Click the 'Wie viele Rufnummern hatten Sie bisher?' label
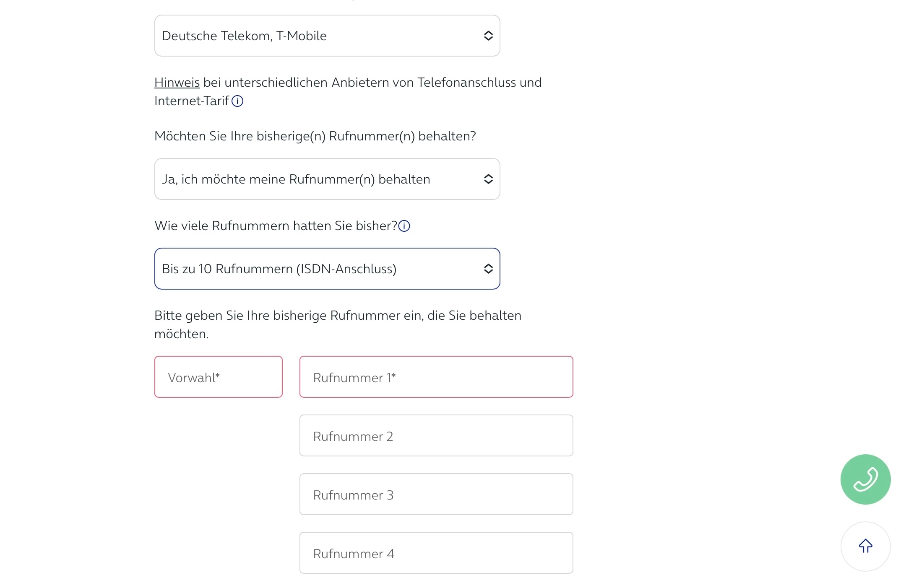 (275, 226)
